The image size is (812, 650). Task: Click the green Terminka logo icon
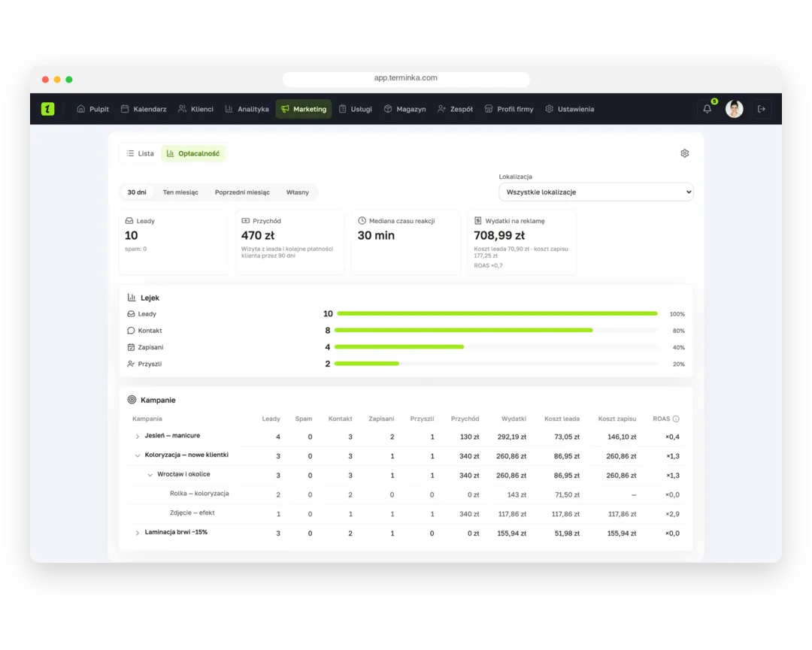(47, 109)
